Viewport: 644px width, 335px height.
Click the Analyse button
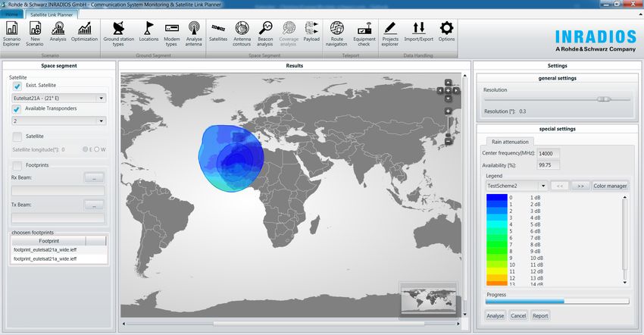click(x=496, y=316)
